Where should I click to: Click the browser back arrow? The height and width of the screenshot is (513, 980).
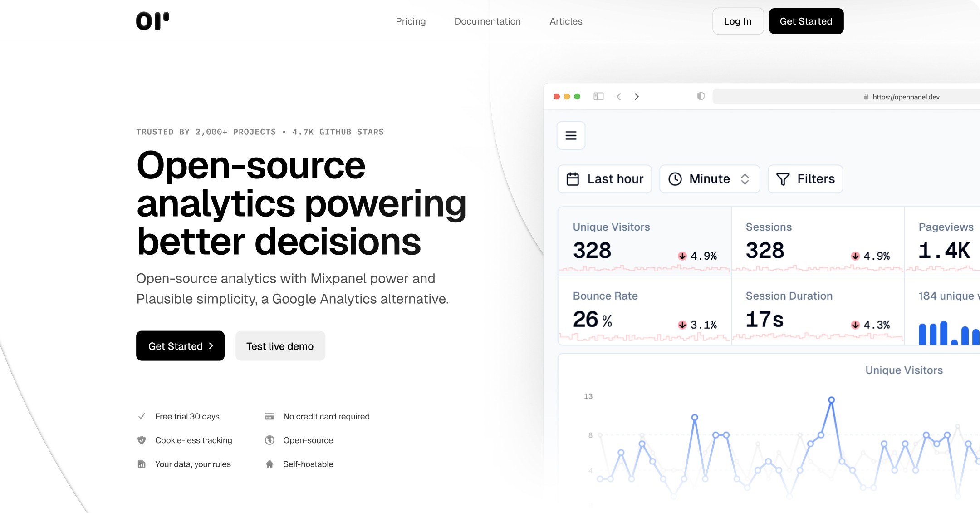click(618, 96)
